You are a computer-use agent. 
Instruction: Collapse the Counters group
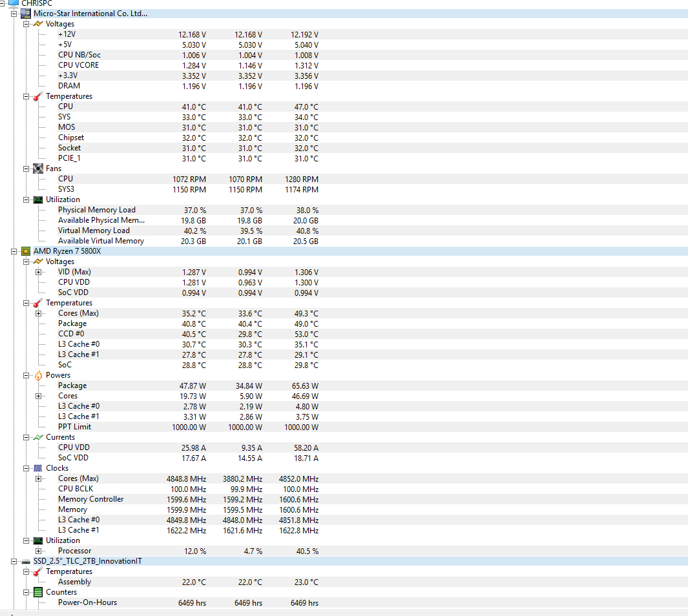click(x=26, y=592)
